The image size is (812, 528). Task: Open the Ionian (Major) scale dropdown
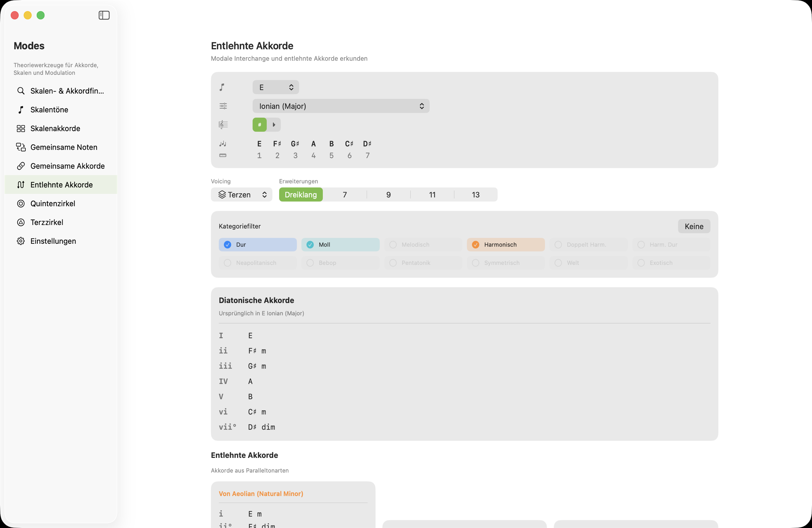pos(340,106)
